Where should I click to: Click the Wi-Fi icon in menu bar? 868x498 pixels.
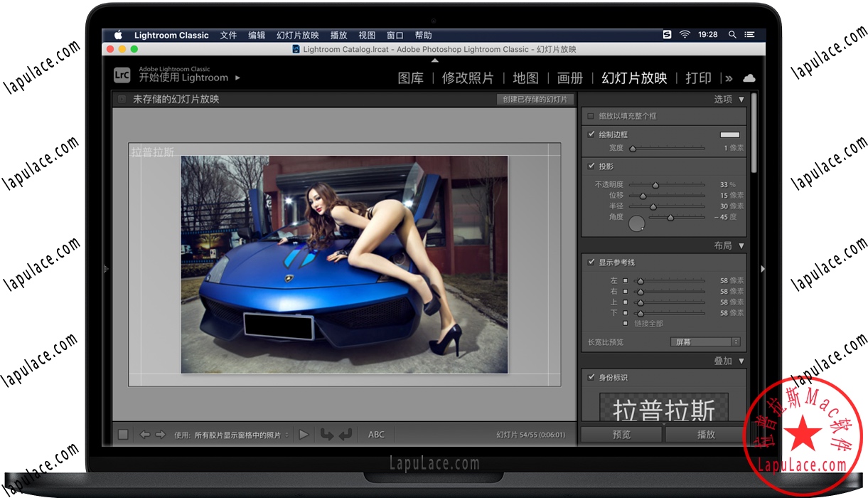[x=683, y=34]
